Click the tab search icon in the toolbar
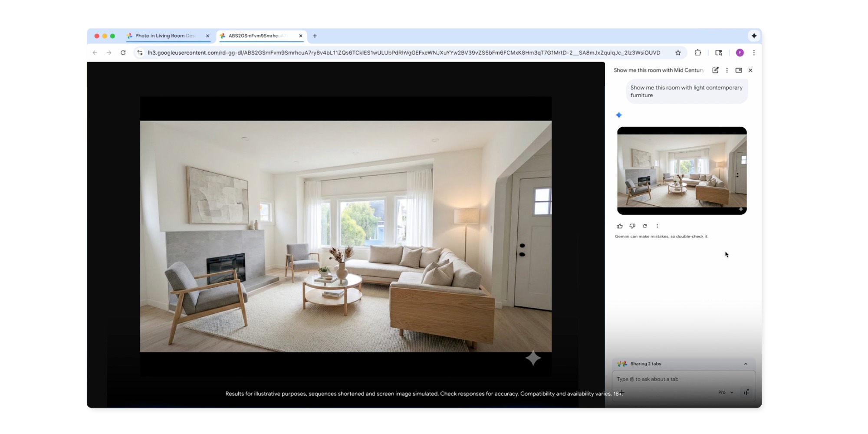 (x=719, y=53)
